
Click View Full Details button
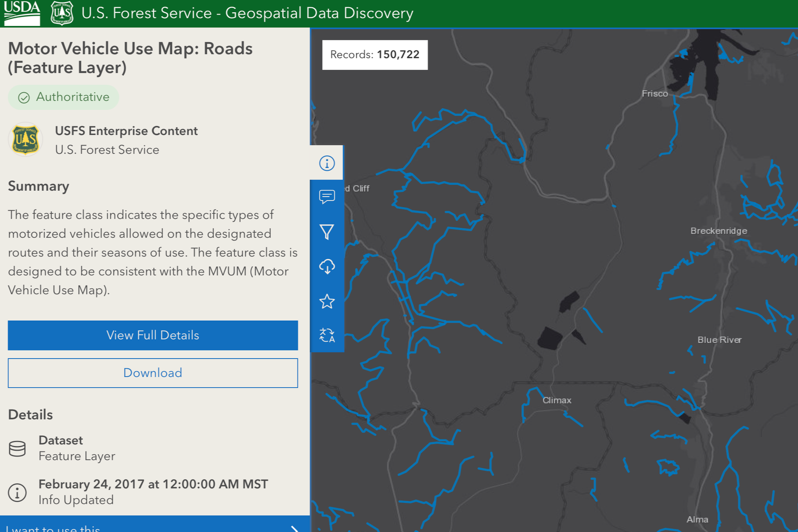[153, 335]
